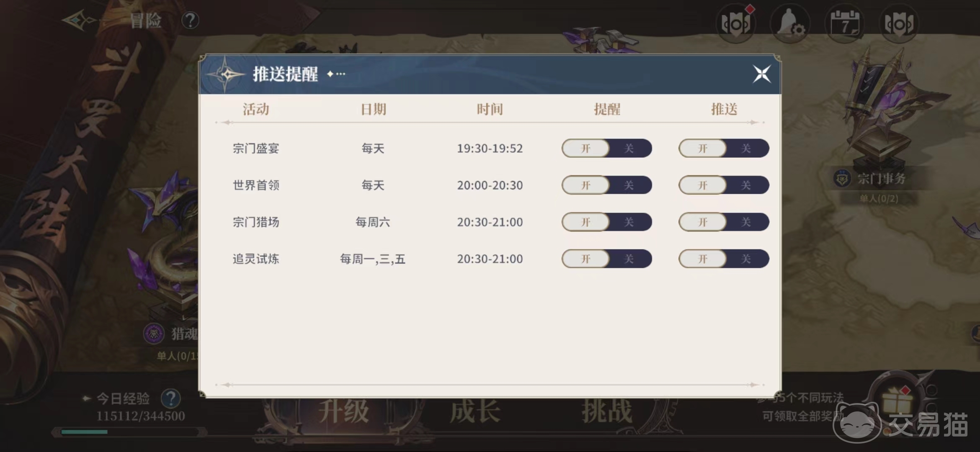
Task: Toggle 世界首领 push notification switch
Action: 723,185
